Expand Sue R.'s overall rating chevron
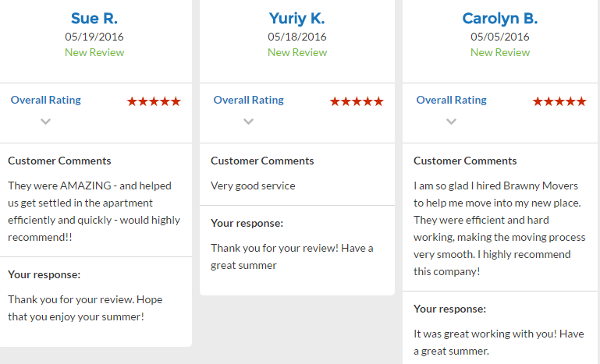This screenshot has width=600, height=364. 46,121
